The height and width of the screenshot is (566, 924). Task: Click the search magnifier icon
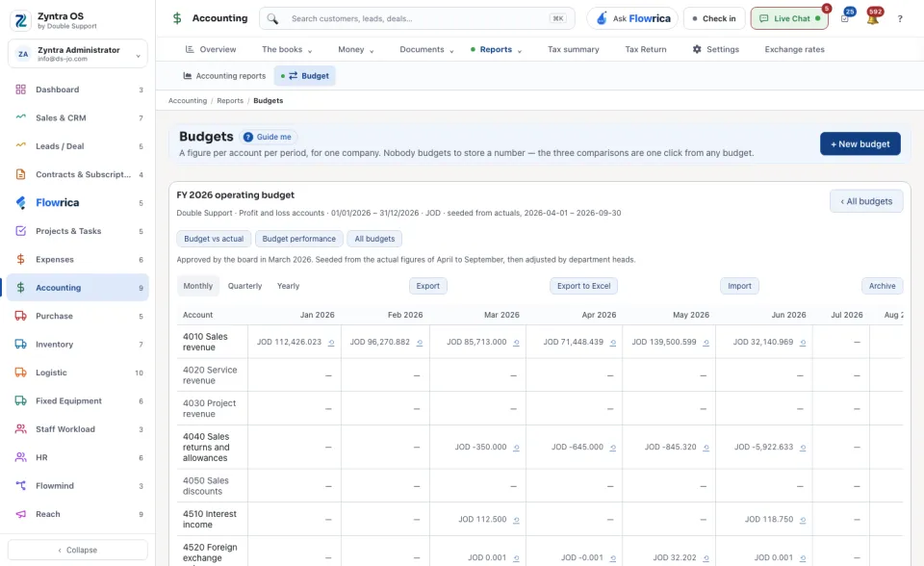click(x=272, y=19)
